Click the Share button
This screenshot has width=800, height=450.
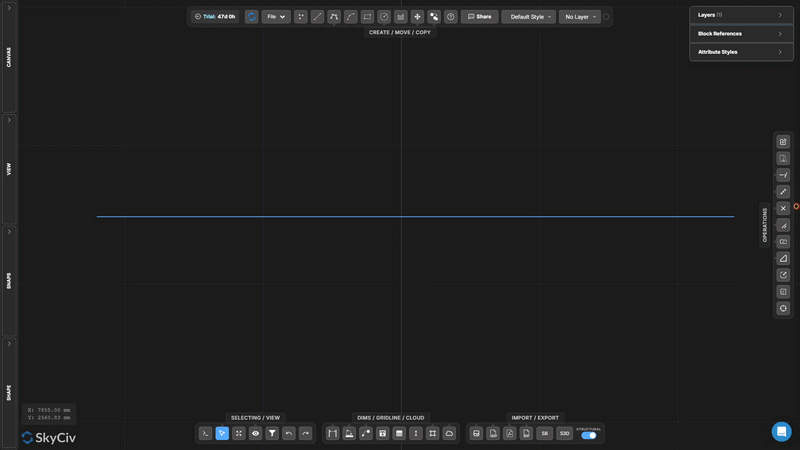pyautogui.click(x=480, y=17)
